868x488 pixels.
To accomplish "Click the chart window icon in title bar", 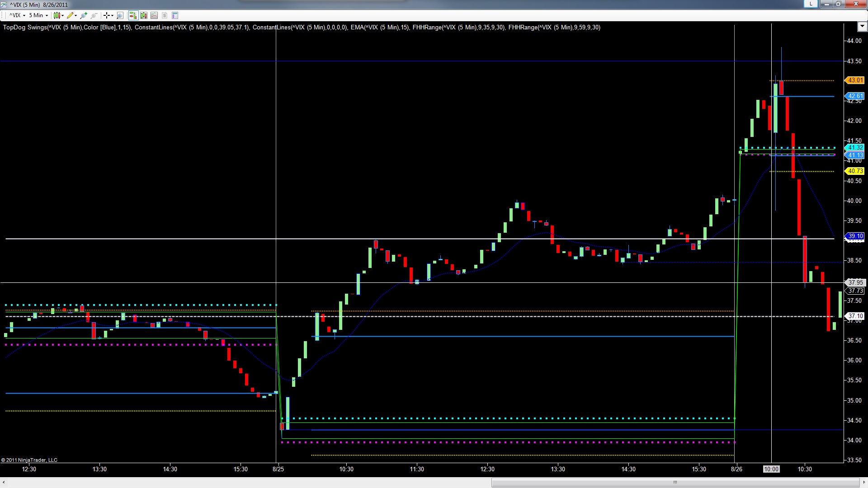I will 5,5.
